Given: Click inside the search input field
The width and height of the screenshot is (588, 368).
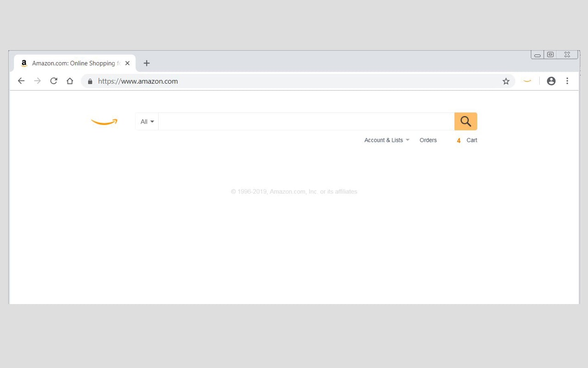Looking at the screenshot, I should (x=305, y=121).
